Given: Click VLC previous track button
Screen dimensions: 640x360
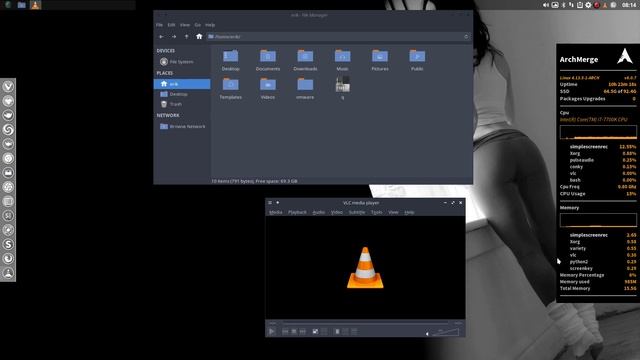Looking at the screenshot, I should coord(285,331).
